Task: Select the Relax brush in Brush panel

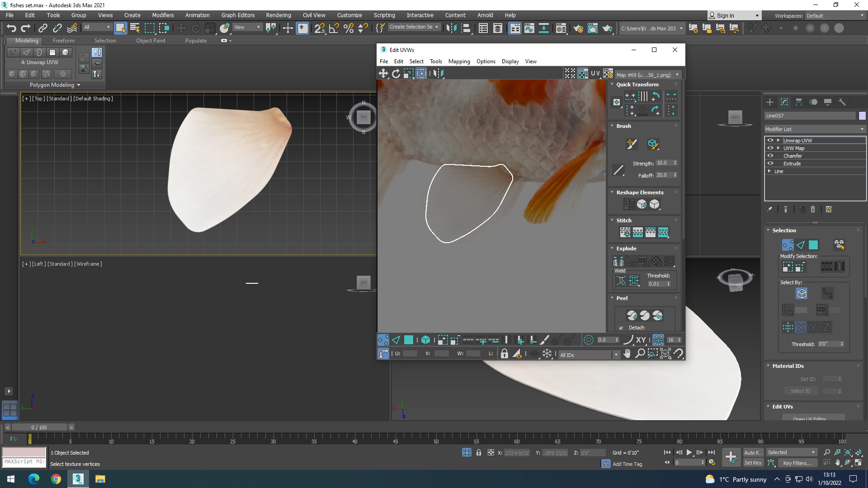Action: 652,144
